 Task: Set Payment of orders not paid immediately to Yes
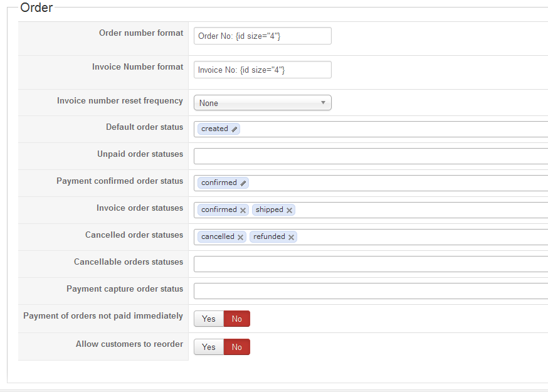tap(209, 319)
